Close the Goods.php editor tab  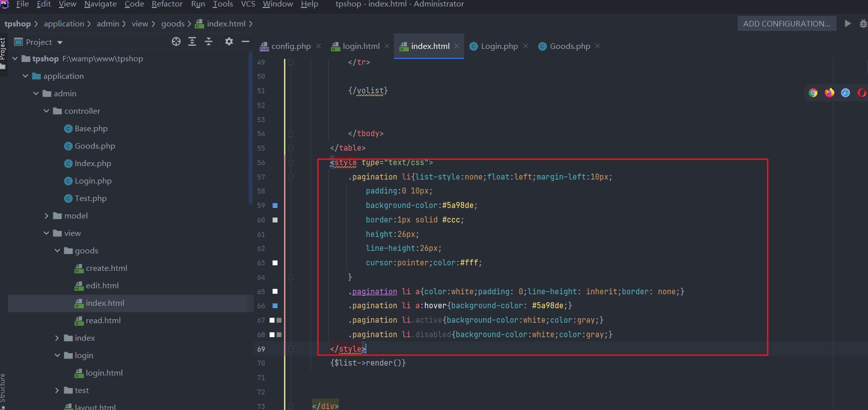tap(597, 46)
